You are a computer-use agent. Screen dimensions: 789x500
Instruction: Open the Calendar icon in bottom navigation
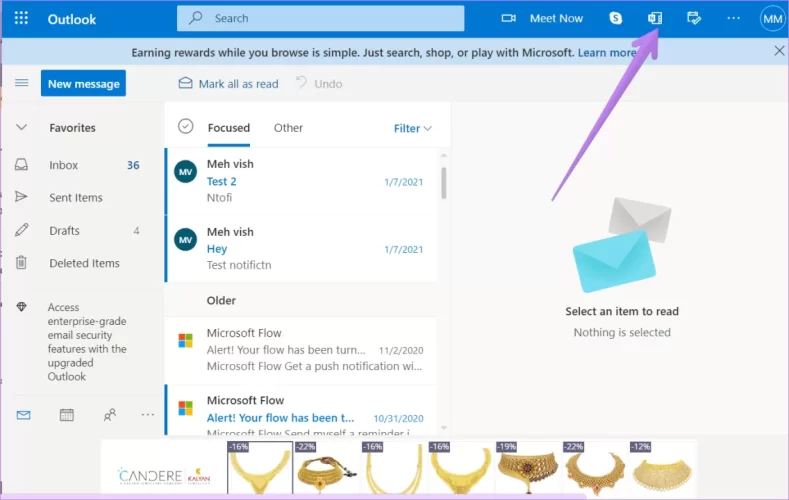(x=66, y=414)
